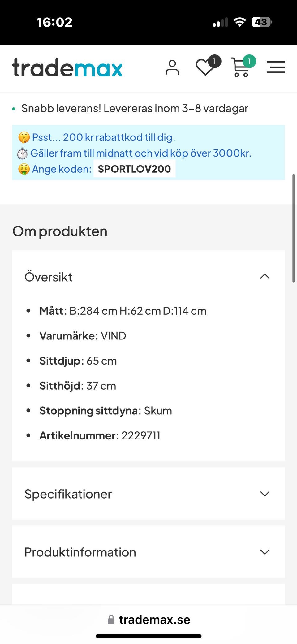Click the shushing face emoji in the banner
The image size is (297, 644).
[x=23, y=137]
